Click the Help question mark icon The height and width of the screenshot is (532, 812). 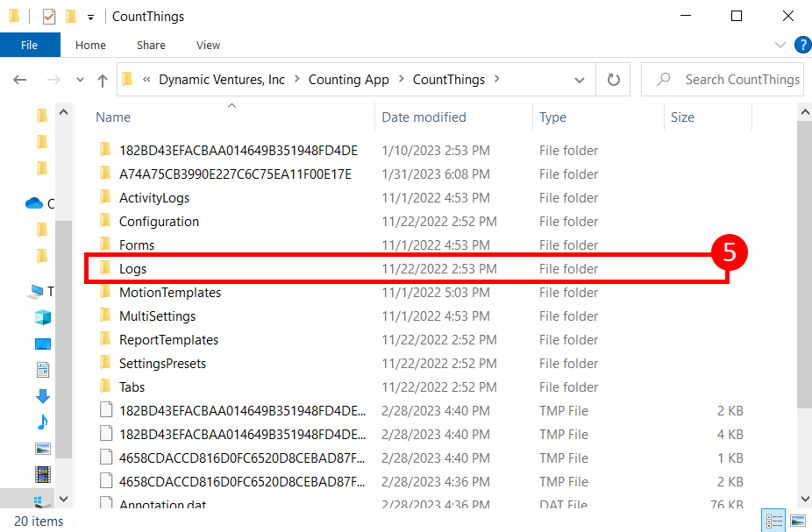click(801, 45)
